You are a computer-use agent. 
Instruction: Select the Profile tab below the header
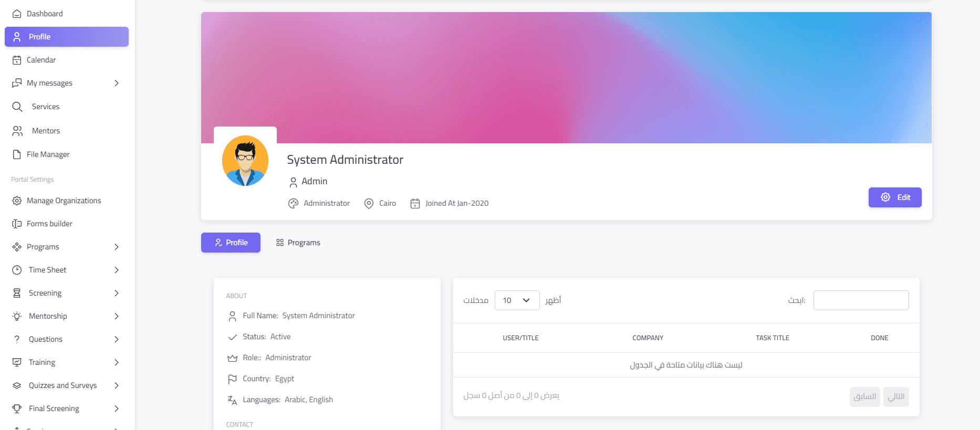pos(231,243)
